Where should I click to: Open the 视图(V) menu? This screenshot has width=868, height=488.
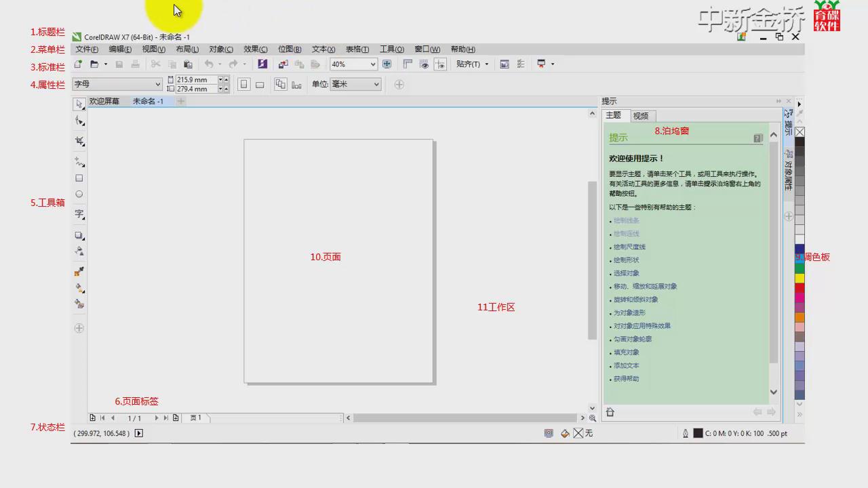pyautogui.click(x=153, y=49)
